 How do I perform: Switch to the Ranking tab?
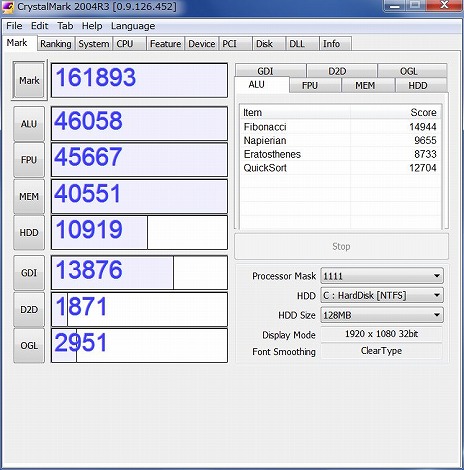(56, 44)
